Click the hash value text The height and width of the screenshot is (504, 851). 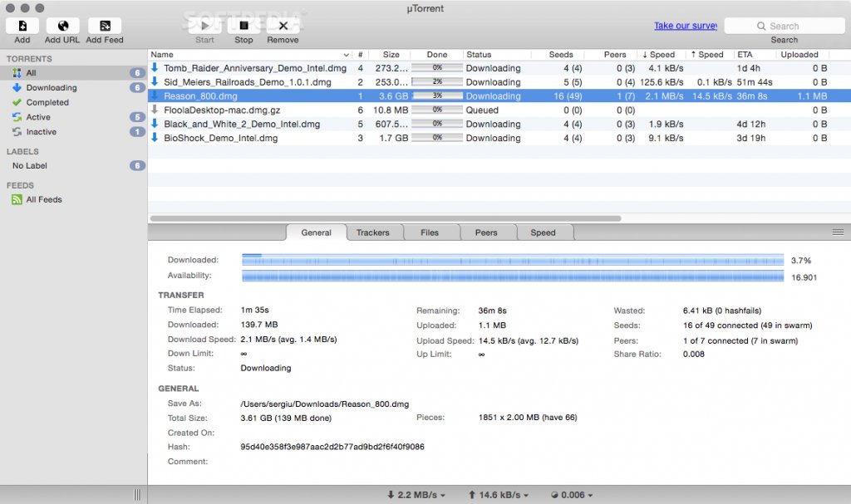332,447
